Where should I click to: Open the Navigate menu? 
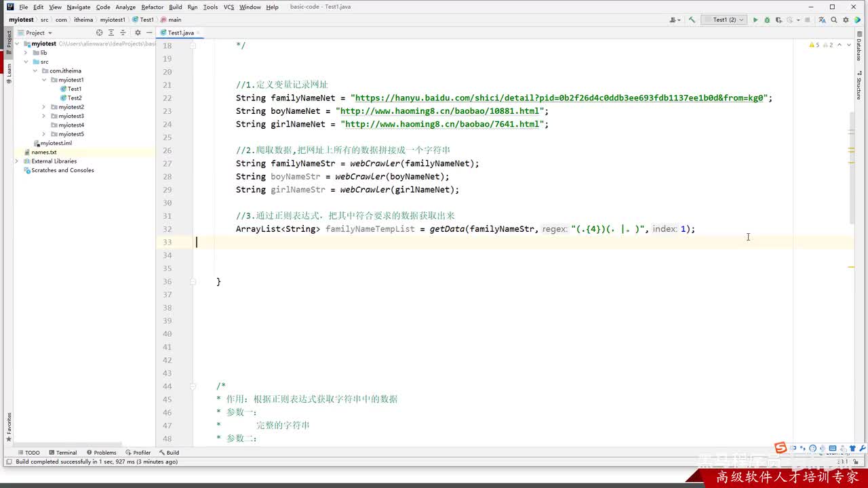(x=79, y=7)
